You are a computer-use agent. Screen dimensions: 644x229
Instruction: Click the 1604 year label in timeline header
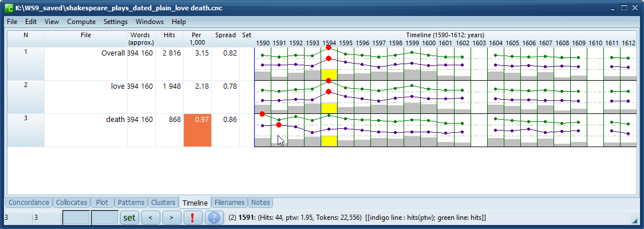tap(496, 43)
